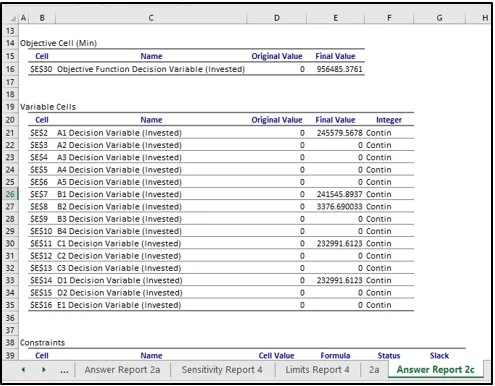495x386 pixels.
Task: Click the 'Contin' value in the E1 row
Action: [x=379, y=305]
